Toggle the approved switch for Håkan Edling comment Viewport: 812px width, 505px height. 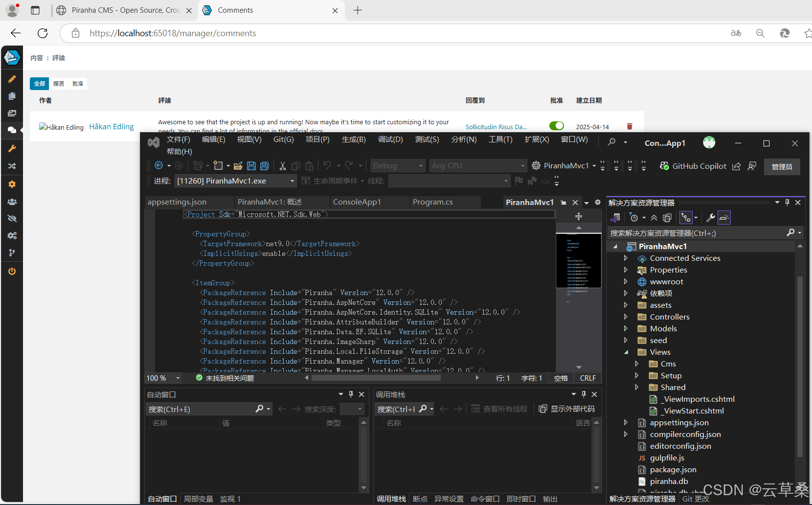[557, 126]
